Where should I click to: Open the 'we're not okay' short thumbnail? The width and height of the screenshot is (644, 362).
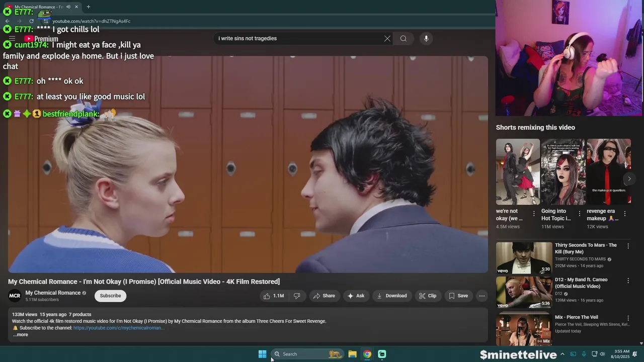pos(518,172)
